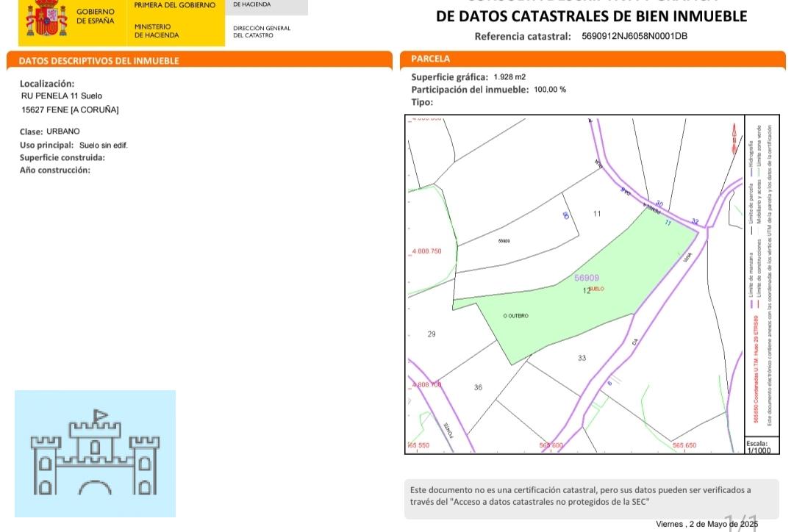This screenshot has height=532, width=794.
Task: Select '15627 FENE [A CORUÑA]' text
Action: [70, 109]
